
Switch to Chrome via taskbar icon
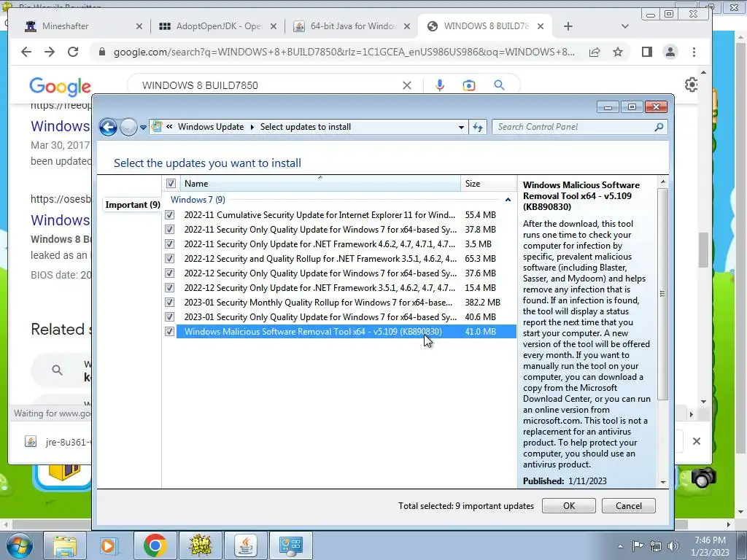[155, 545]
